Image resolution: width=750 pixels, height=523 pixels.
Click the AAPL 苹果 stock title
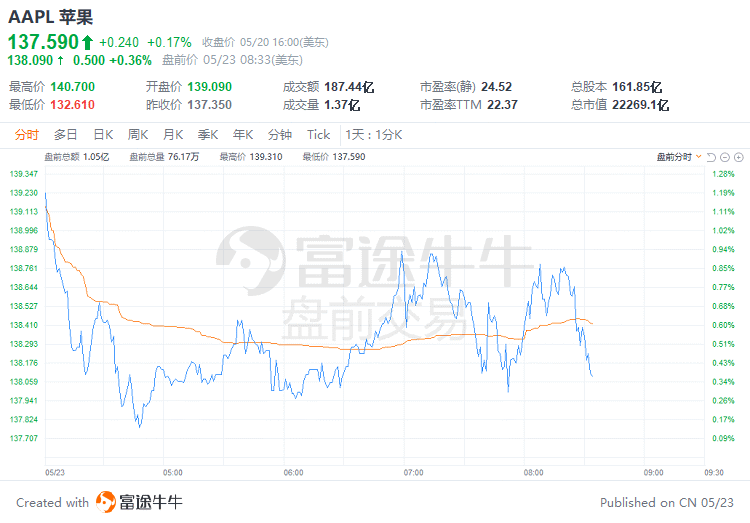coord(50,17)
